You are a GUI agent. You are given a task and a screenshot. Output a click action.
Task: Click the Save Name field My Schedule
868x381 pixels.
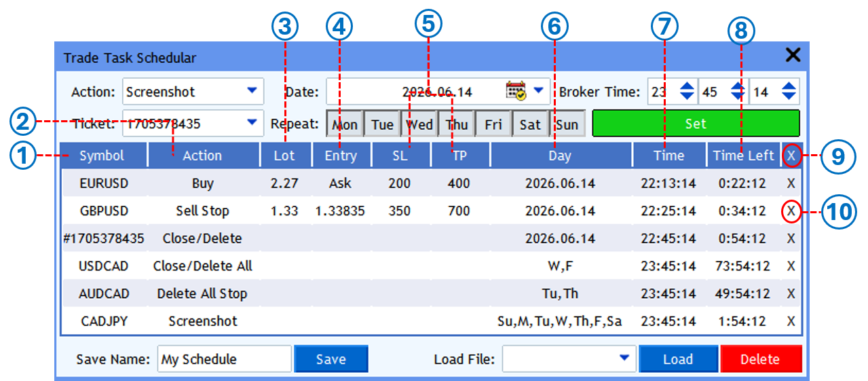click(x=225, y=359)
